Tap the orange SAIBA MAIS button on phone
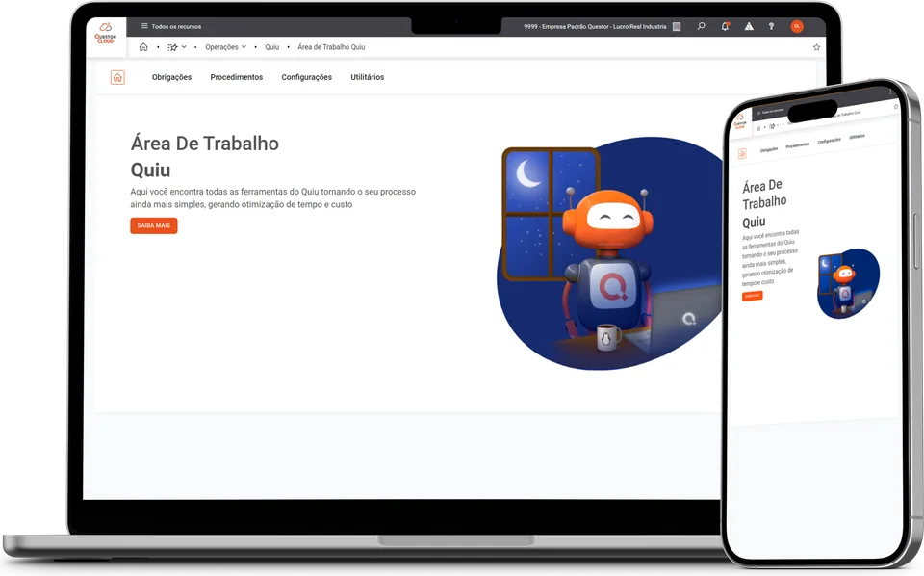 [752, 296]
